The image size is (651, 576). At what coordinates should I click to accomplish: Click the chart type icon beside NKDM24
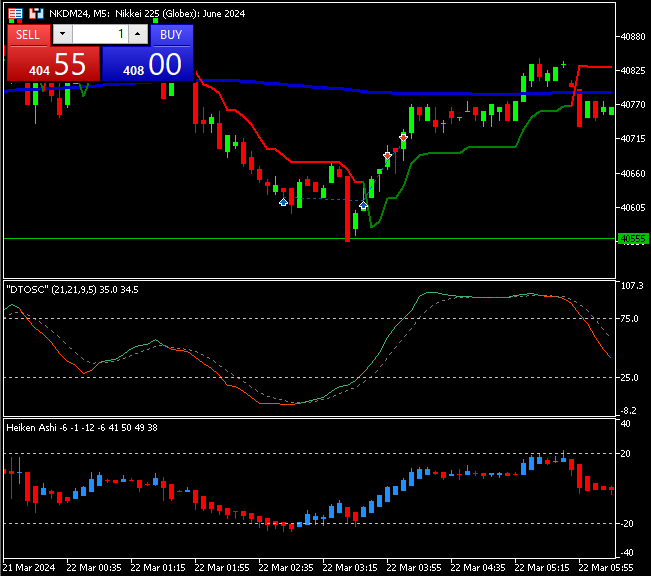pyautogui.click(x=36, y=14)
